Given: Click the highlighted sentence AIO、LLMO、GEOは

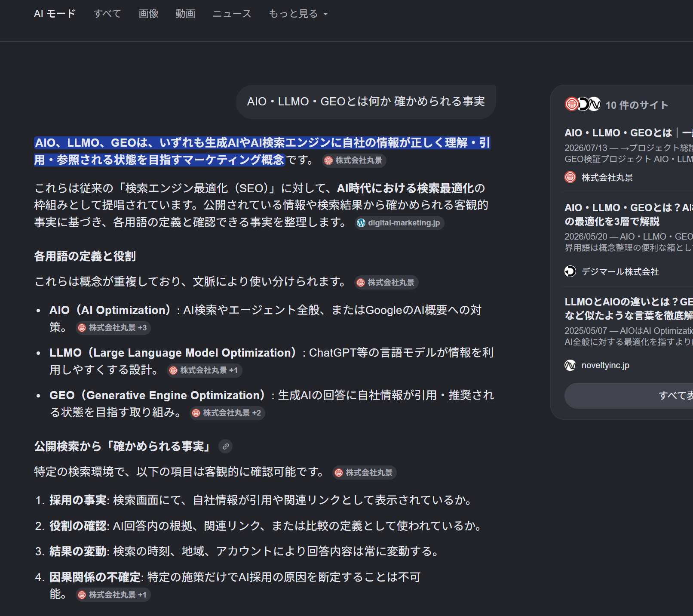Looking at the screenshot, I should pyautogui.click(x=262, y=151).
